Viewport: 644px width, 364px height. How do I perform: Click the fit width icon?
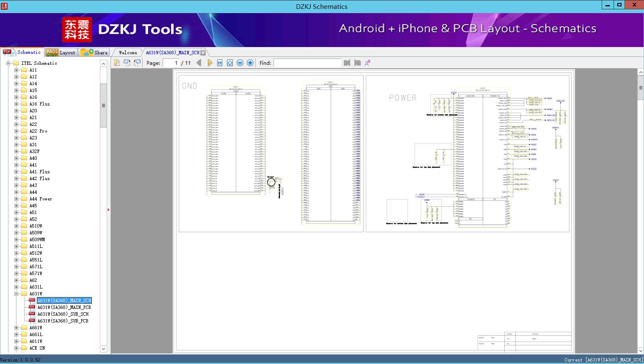click(220, 63)
